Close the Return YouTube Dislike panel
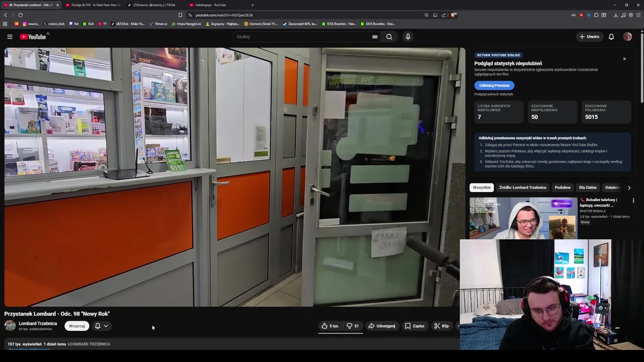644x362 pixels. 624,59
